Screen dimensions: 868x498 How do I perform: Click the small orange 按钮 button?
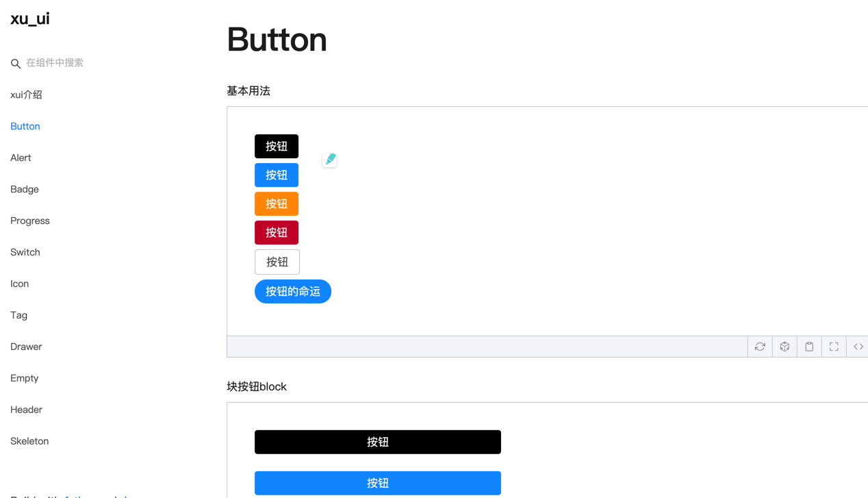pyautogui.click(x=277, y=204)
